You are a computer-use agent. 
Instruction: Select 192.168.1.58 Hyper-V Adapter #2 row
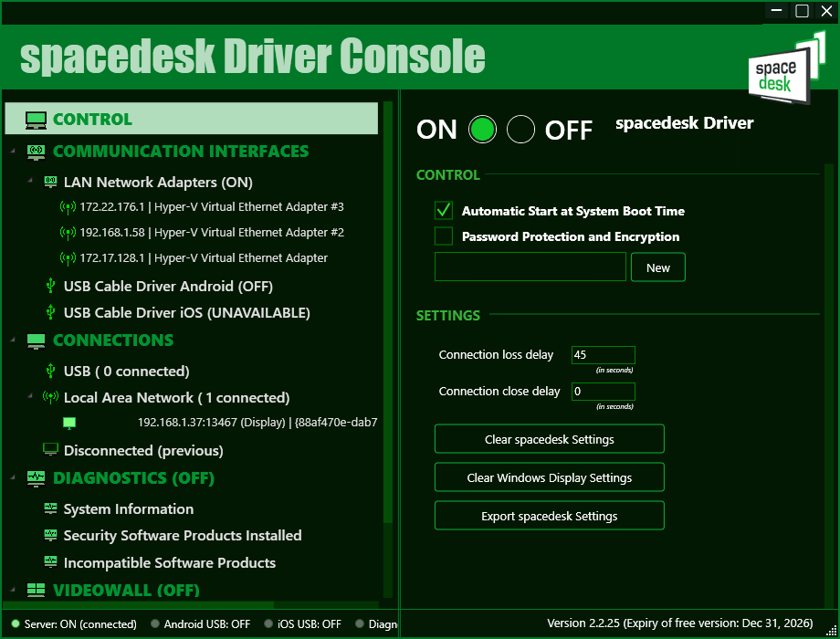(212, 233)
